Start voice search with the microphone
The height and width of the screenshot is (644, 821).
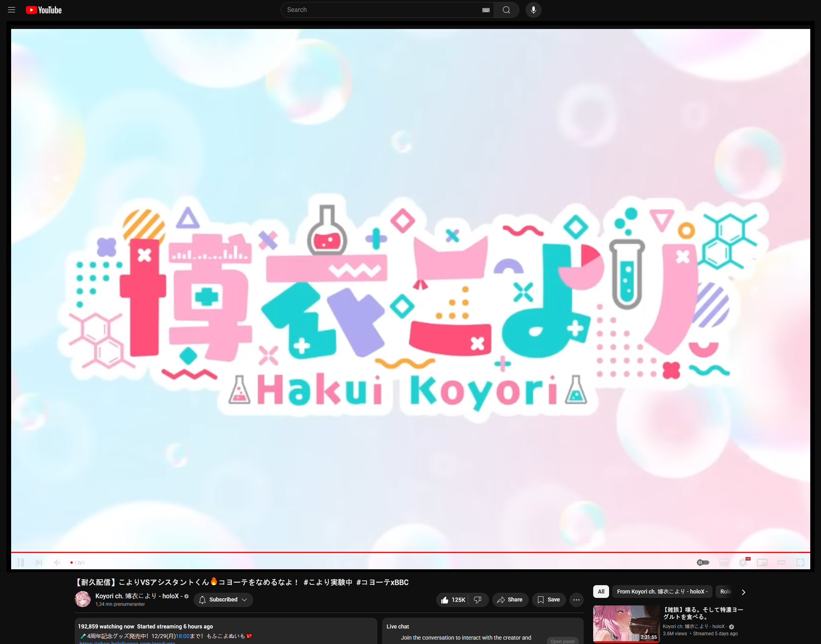coord(534,10)
